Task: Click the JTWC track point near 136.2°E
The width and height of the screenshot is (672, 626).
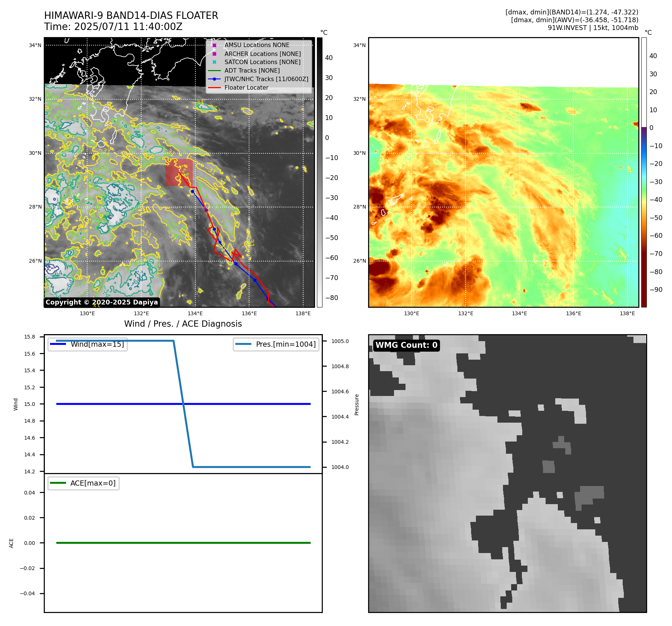Action: click(255, 280)
